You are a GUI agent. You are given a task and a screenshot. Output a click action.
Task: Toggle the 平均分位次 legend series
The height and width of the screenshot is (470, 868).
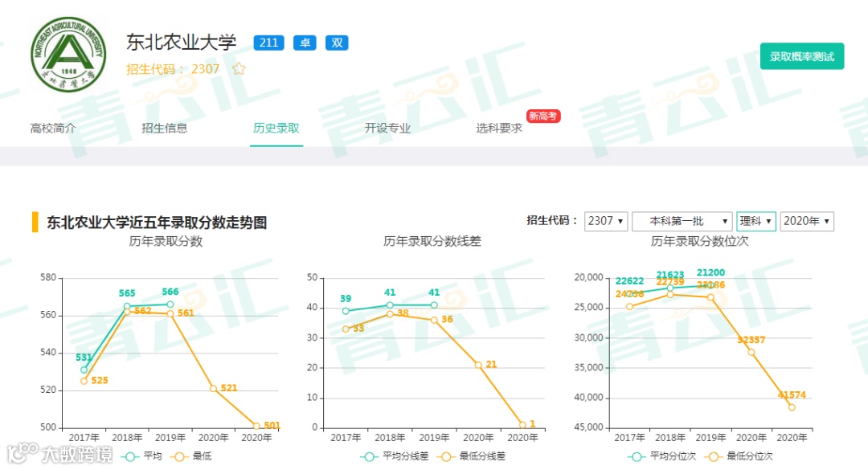(661, 456)
